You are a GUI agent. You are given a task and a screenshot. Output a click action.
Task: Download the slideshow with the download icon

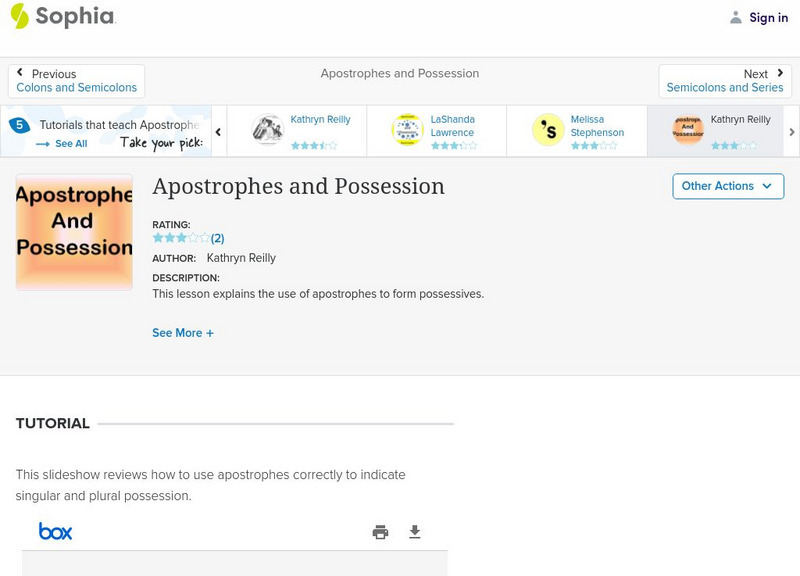[415, 532]
